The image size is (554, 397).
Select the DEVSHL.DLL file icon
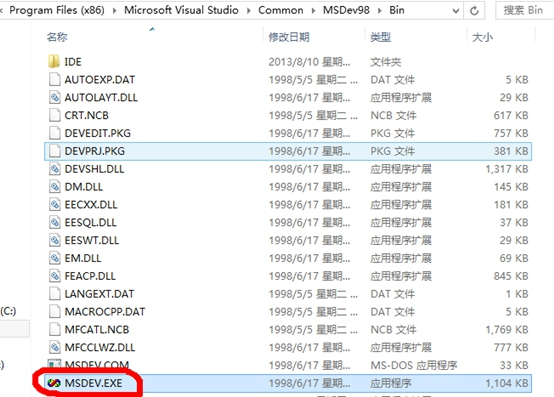[54, 169]
